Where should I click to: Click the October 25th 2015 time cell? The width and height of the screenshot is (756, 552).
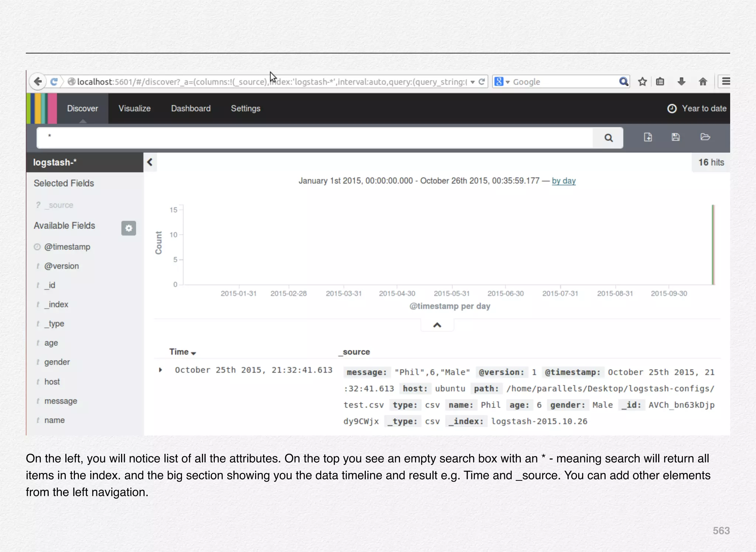pos(254,370)
